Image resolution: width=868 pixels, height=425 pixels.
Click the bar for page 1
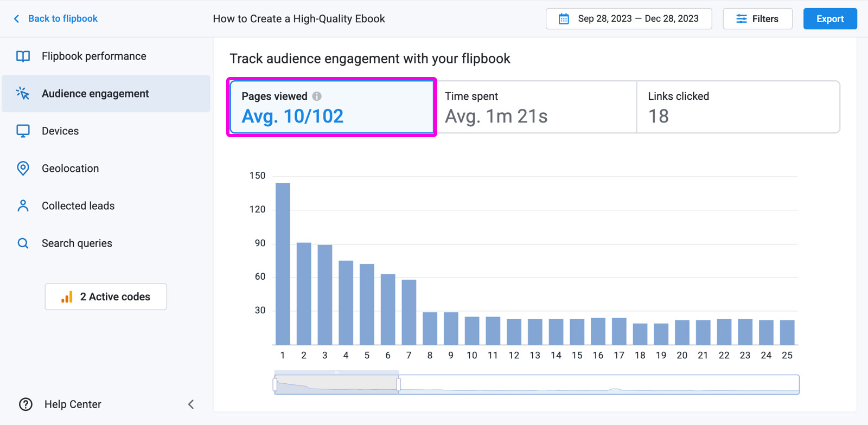click(x=283, y=264)
